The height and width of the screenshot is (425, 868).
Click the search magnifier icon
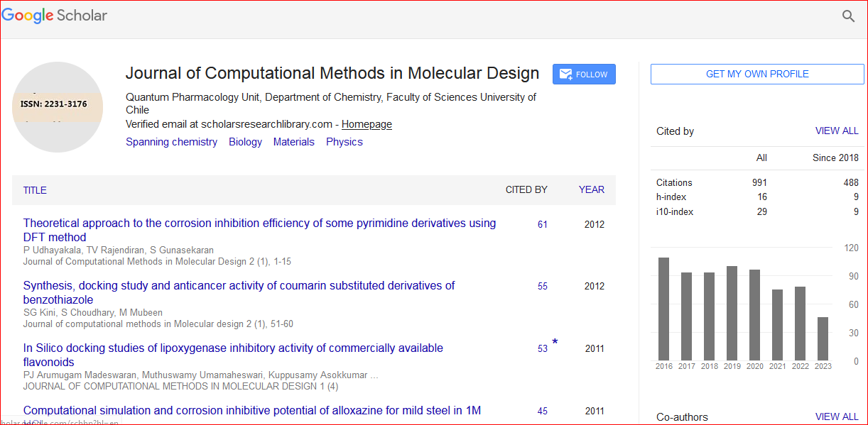(848, 16)
